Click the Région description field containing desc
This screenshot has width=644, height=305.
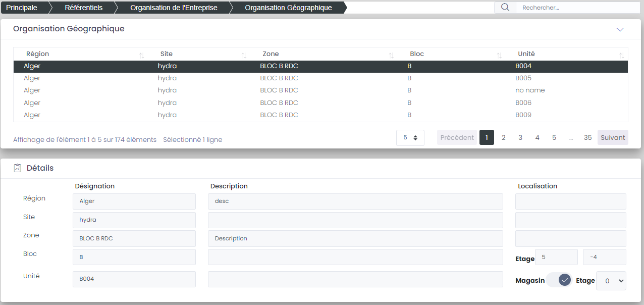[355, 201]
